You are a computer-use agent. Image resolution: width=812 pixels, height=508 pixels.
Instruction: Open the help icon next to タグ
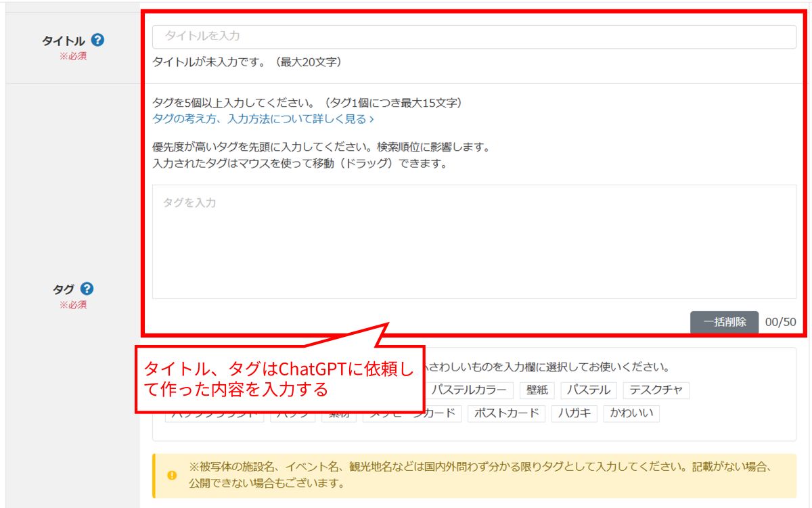(87, 289)
